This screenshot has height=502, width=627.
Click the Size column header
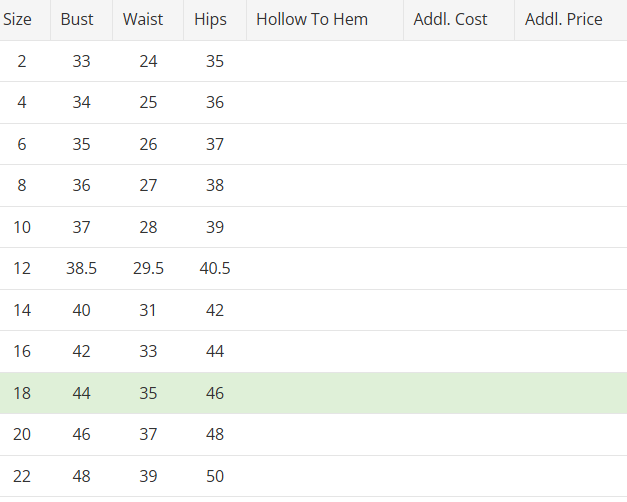click(17, 20)
